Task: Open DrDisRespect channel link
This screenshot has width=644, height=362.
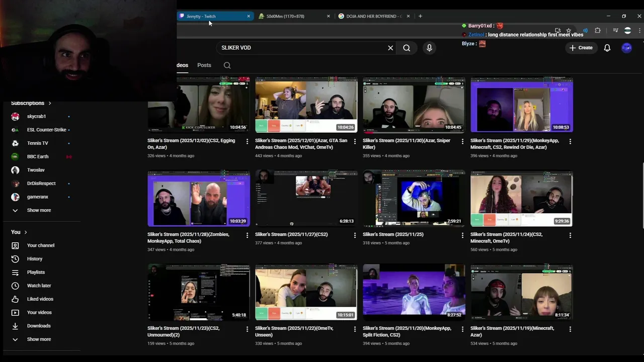Action: coord(41,184)
